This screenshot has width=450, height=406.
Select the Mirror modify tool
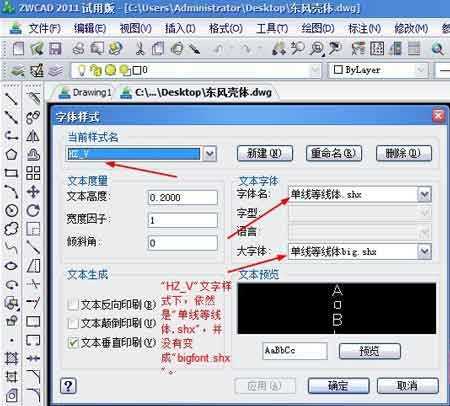[33, 136]
